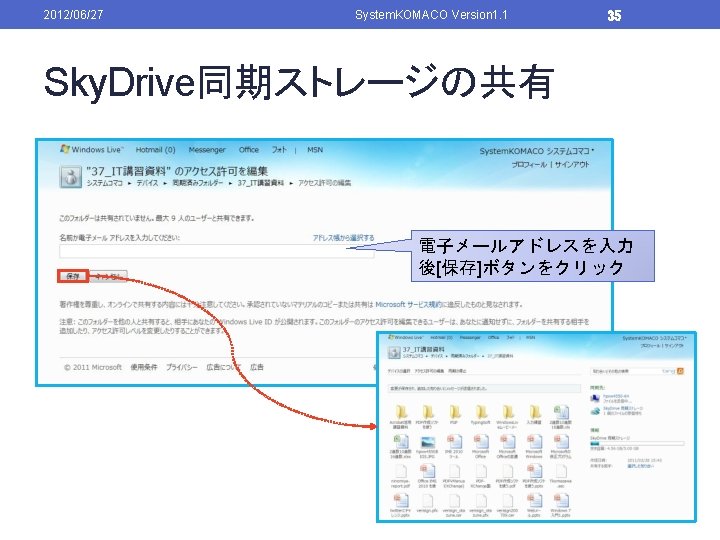720x540 pixels.
Task: Open フォト in the permissions page header
Action: [279, 150]
